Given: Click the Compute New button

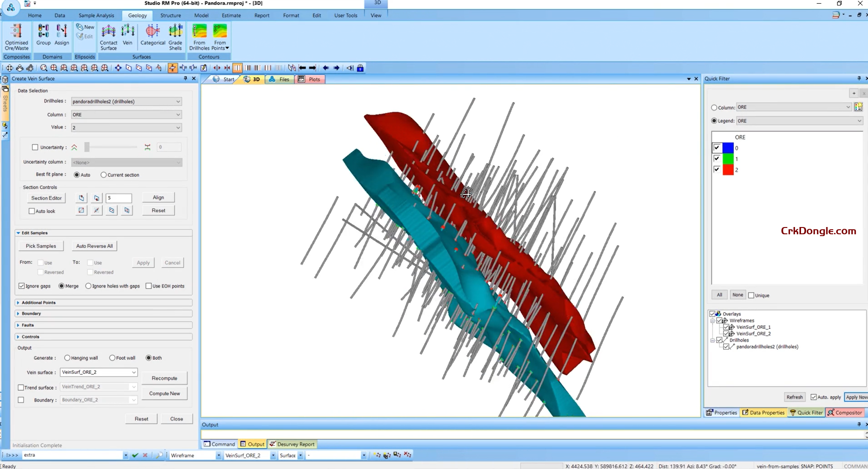Looking at the screenshot, I should pyautogui.click(x=164, y=393).
